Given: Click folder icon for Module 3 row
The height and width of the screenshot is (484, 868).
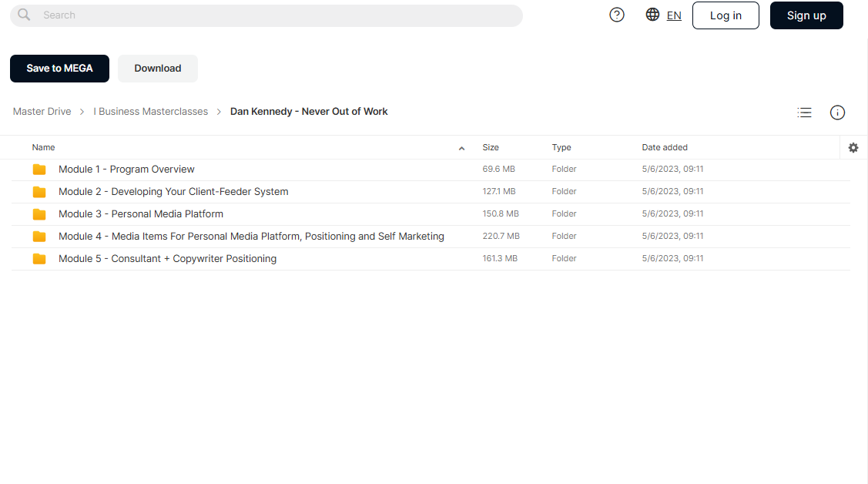Looking at the screenshot, I should pyautogui.click(x=39, y=214).
